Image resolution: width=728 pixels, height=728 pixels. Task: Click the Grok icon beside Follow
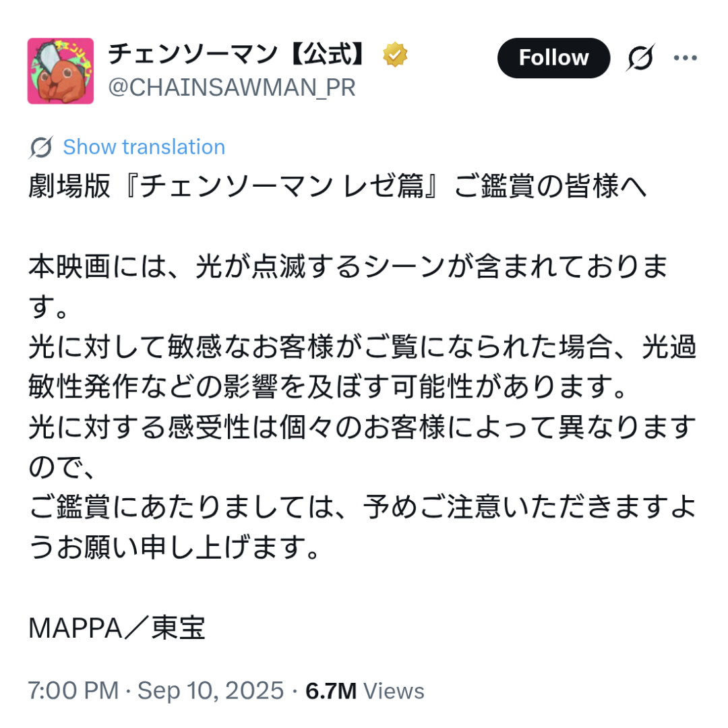[640, 59]
